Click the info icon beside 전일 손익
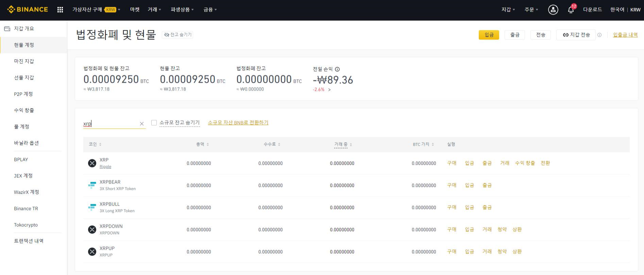 point(337,69)
